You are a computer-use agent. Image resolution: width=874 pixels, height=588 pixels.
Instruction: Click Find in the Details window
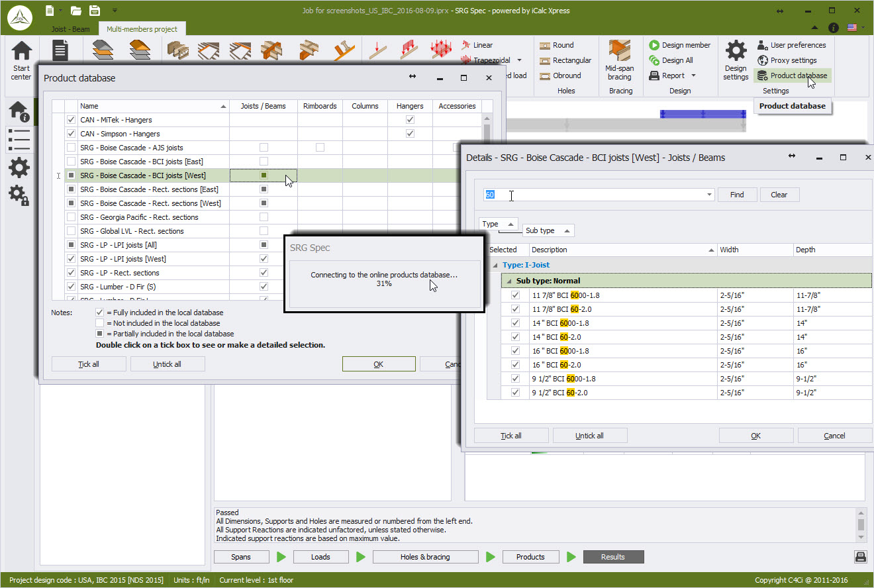pyautogui.click(x=737, y=195)
